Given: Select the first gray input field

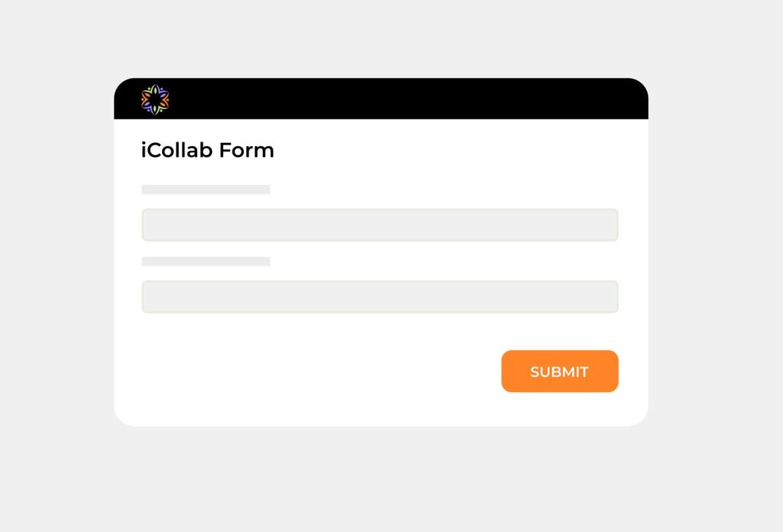Looking at the screenshot, I should [x=380, y=225].
